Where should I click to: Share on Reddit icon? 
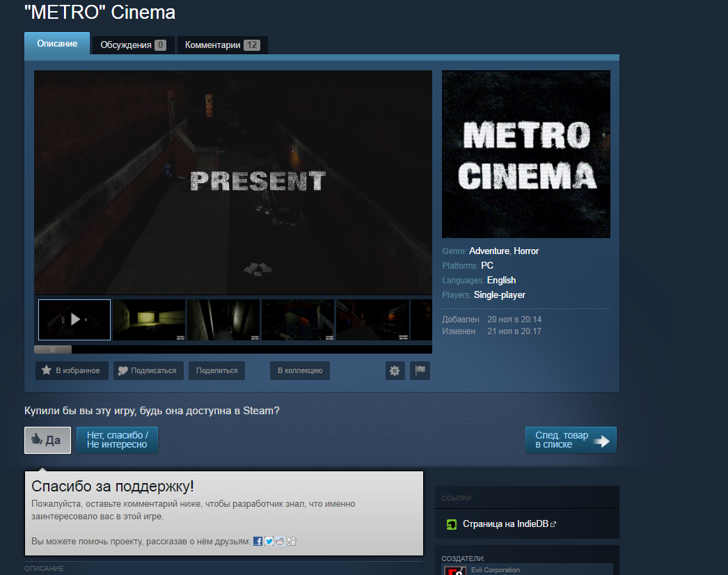tap(280, 541)
